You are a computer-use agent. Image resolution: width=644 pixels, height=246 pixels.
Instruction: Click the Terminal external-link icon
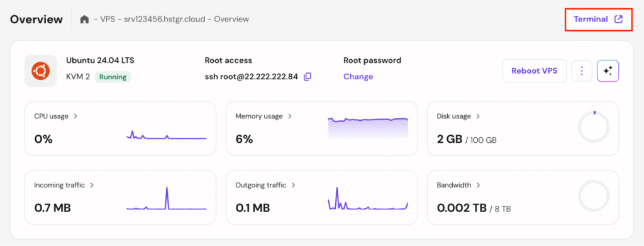[x=618, y=20]
